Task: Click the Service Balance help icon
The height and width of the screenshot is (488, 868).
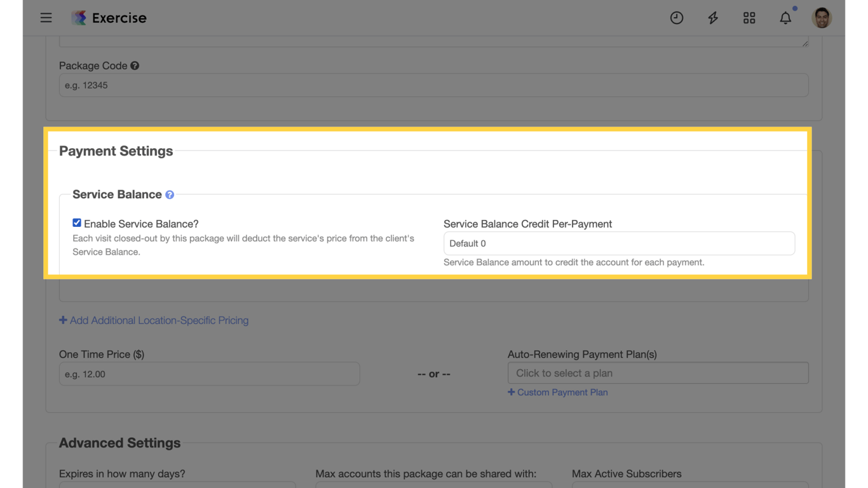Action: click(x=169, y=194)
